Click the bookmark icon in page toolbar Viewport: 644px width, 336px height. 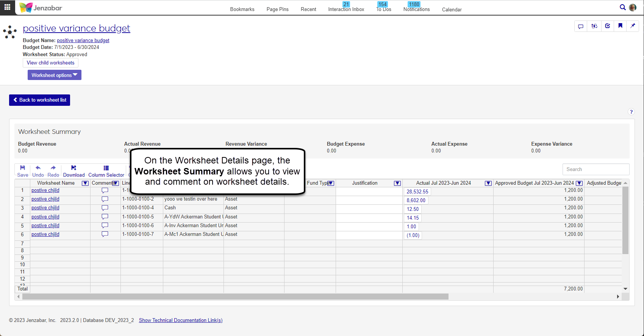(620, 26)
